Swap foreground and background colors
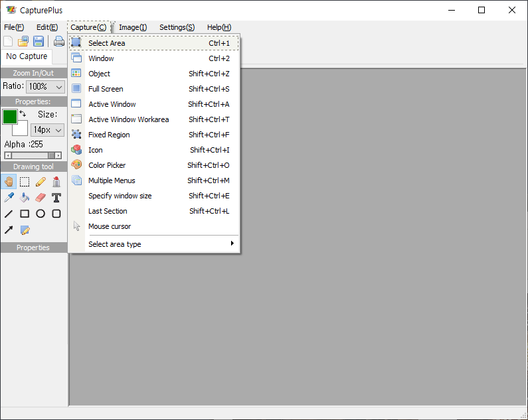This screenshot has height=420, width=528. coord(23,114)
